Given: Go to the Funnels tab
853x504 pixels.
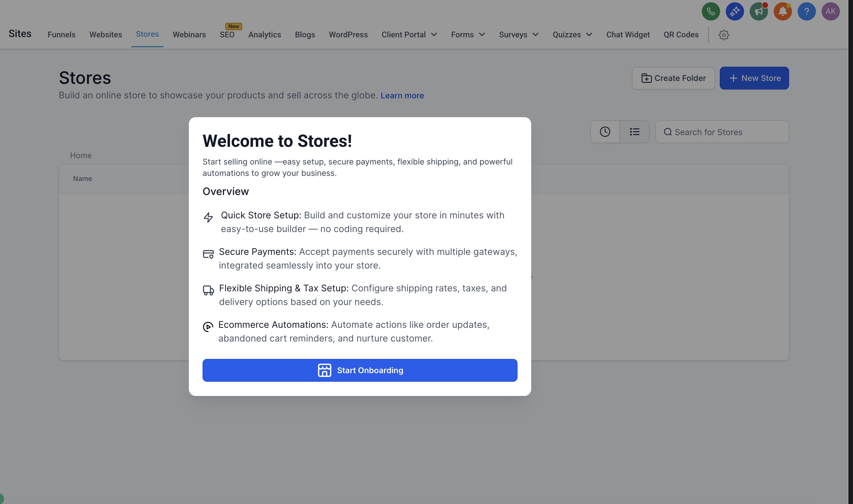Looking at the screenshot, I should [x=62, y=35].
